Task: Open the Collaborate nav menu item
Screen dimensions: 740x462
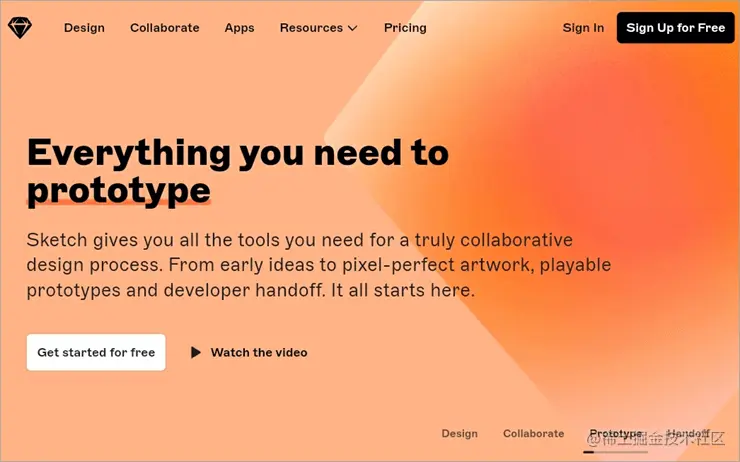Action: tap(165, 28)
